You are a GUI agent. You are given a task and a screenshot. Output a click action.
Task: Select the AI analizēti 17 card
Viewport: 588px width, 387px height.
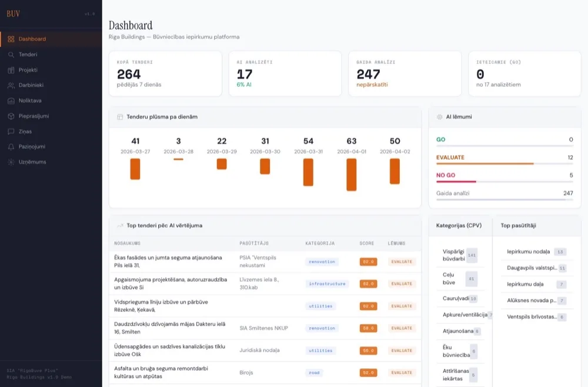(x=285, y=74)
